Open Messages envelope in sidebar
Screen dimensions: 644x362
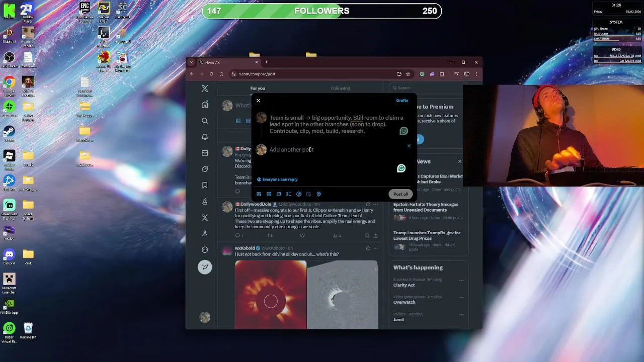[205, 153]
